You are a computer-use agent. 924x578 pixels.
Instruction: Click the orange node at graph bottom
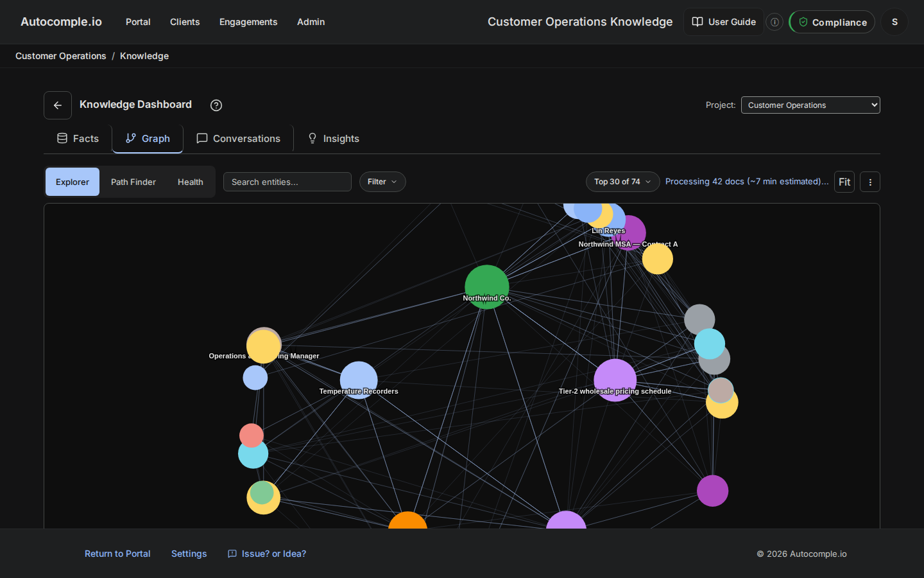[x=408, y=521]
